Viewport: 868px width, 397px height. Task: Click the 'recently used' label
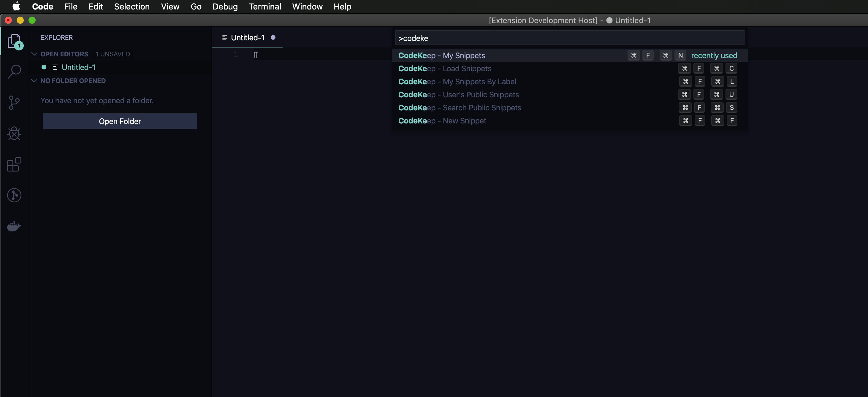click(x=714, y=55)
